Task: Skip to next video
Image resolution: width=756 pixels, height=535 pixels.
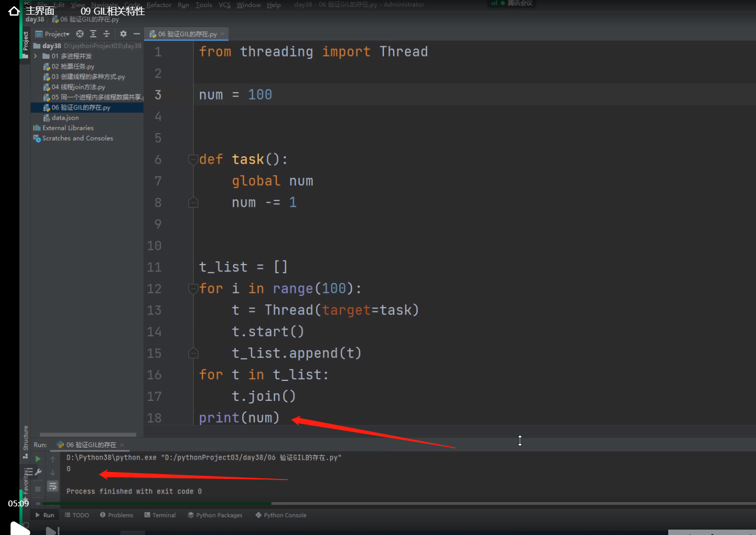Action: [x=52, y=531]
